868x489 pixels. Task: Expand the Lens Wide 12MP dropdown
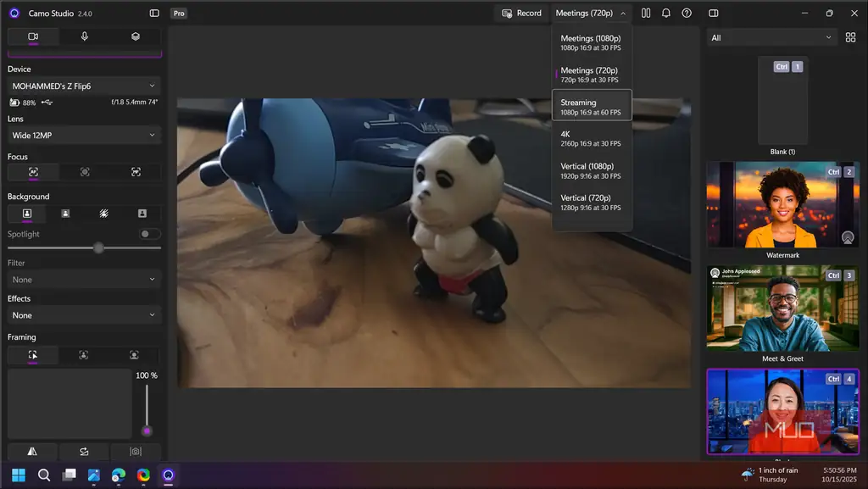tap(84, 135)
